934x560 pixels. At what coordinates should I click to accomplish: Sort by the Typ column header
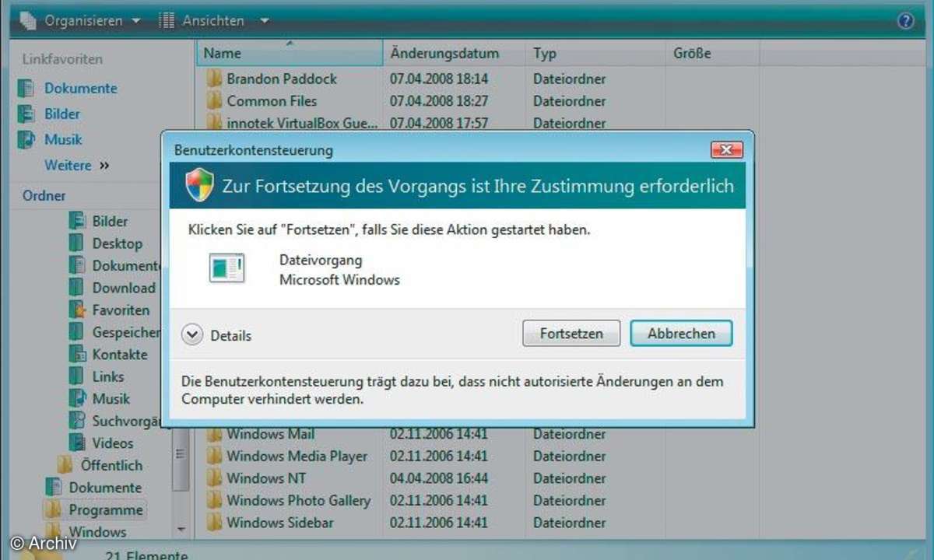(595, 54)
